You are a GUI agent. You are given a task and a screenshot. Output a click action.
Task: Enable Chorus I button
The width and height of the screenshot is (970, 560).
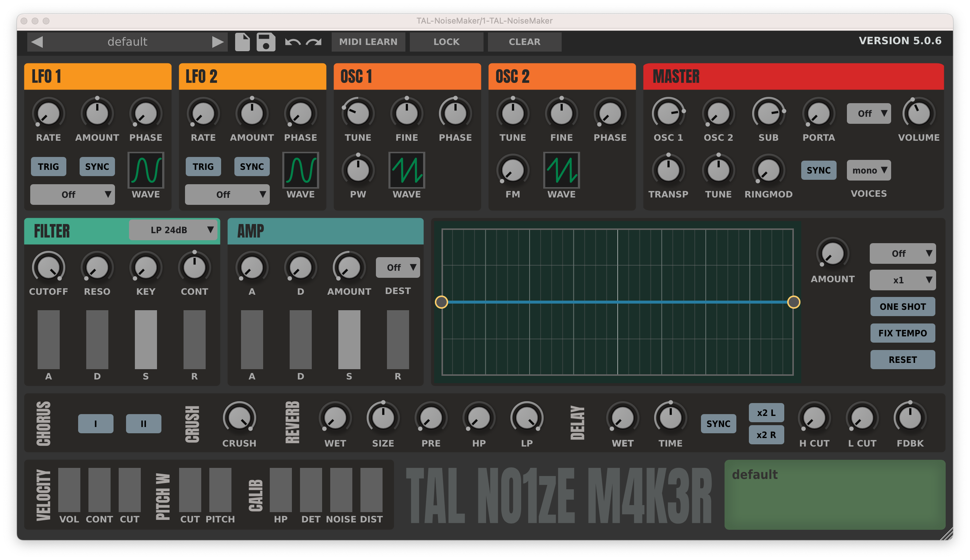[95, 423]
